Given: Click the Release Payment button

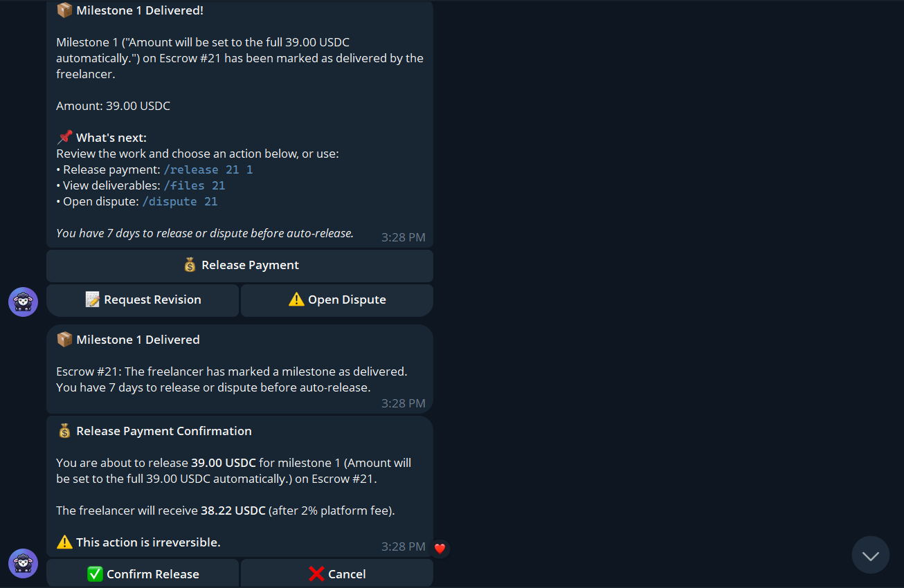Looking at the screenshot, I should click(x=239, y=266).
